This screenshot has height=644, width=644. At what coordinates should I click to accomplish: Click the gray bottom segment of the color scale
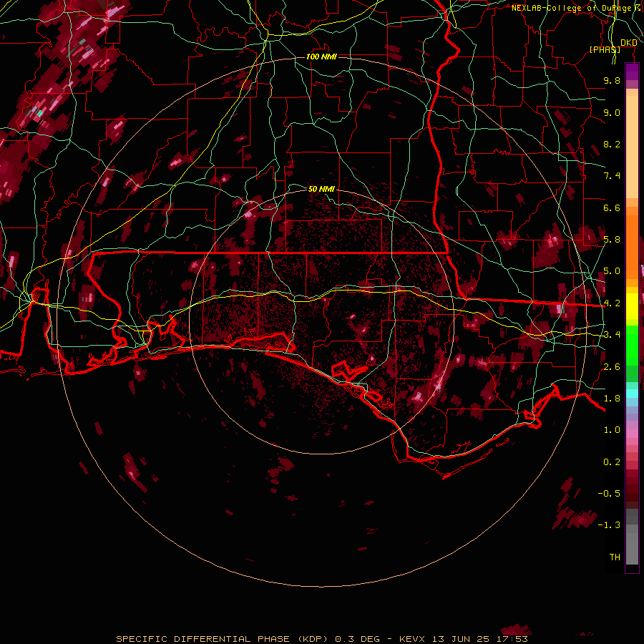click(x=632, y=545)
